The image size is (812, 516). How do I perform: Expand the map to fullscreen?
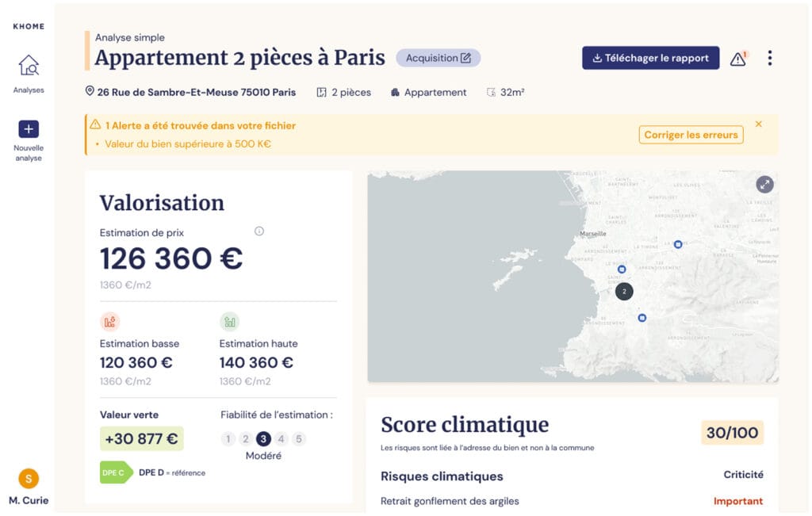pos(764,184)
